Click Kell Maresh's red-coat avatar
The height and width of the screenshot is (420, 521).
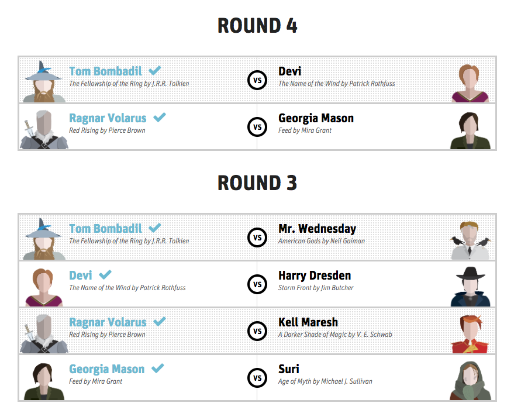[x=471, y=334]
